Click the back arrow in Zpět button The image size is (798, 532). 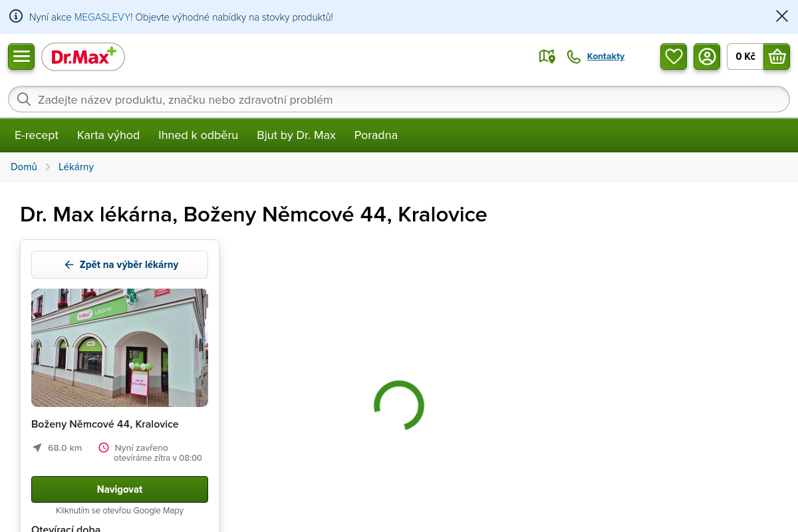69,265
